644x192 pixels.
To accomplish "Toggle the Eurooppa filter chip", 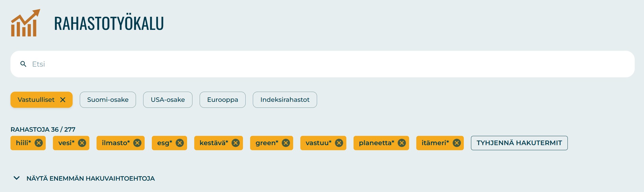I will [x=223, y=100].
